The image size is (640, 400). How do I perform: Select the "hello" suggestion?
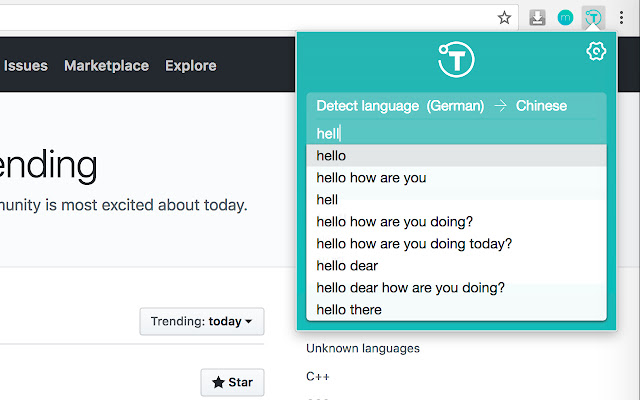[331, 156]
